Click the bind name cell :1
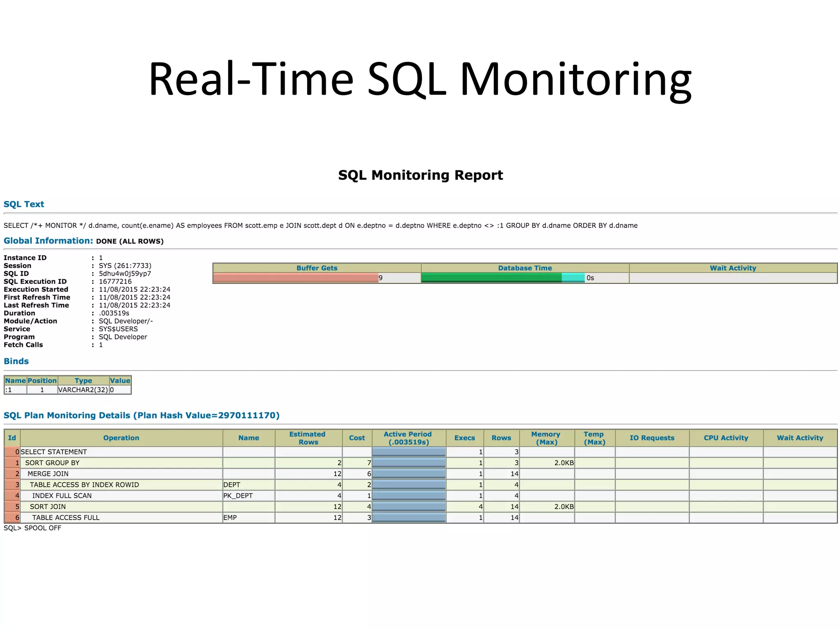 16,390
